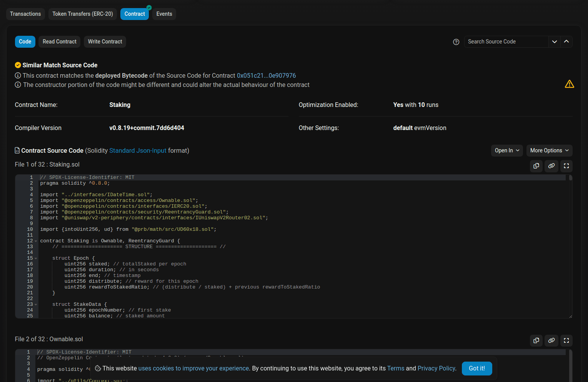Copy the Ownable.sol source code
The image size is (588, 382).
coord(536,340)
